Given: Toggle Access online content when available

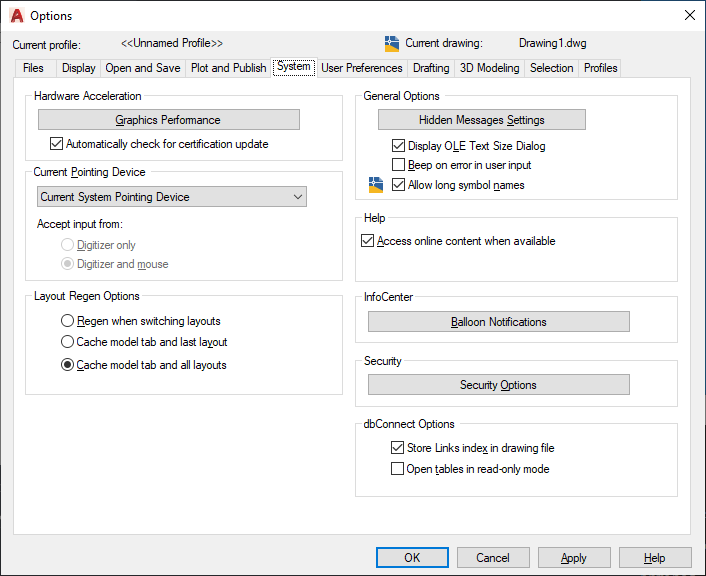Looking at the screenshot, I should click(368, 241).
